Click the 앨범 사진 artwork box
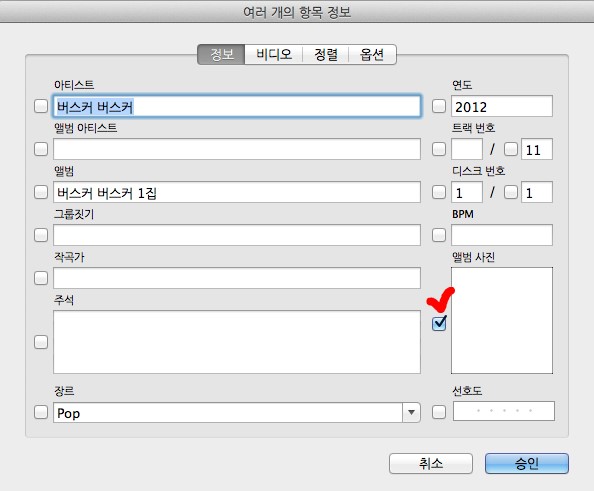594x491 pixels. click(x=502, y=321)
